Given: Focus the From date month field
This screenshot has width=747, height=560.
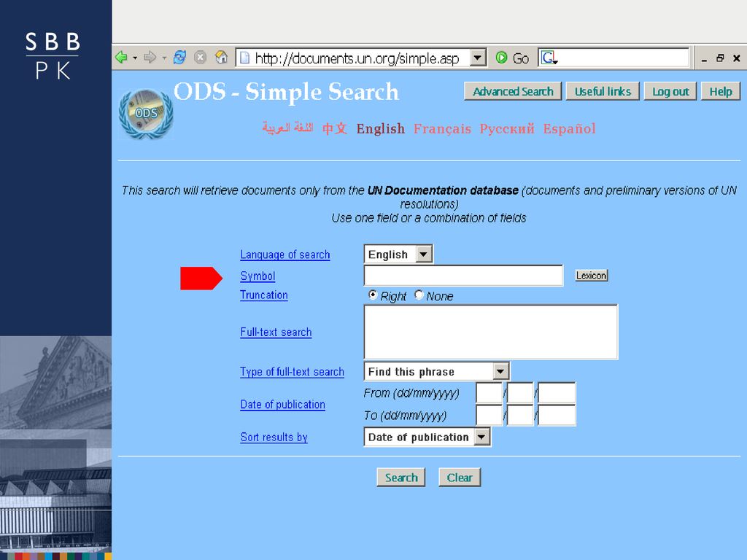Looking at the screenshot, I should tap(520, 393).
